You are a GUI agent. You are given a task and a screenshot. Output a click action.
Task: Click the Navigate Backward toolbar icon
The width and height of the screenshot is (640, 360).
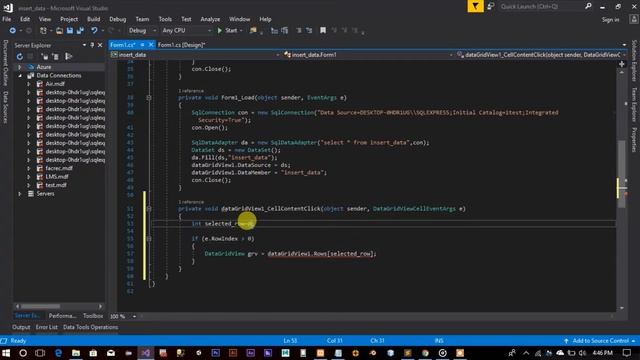click(13, 31)
